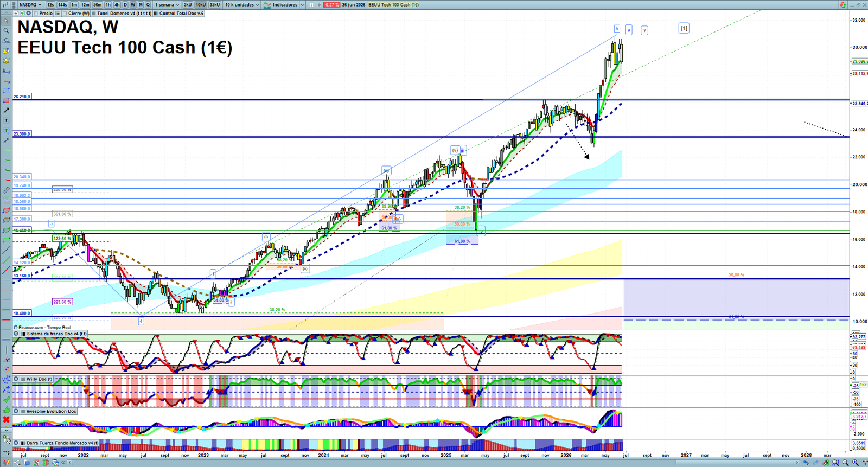Viewport: 868px width, 467px height.
Task: Select the cursor pointer tool
Action: [x=6, y=21]
